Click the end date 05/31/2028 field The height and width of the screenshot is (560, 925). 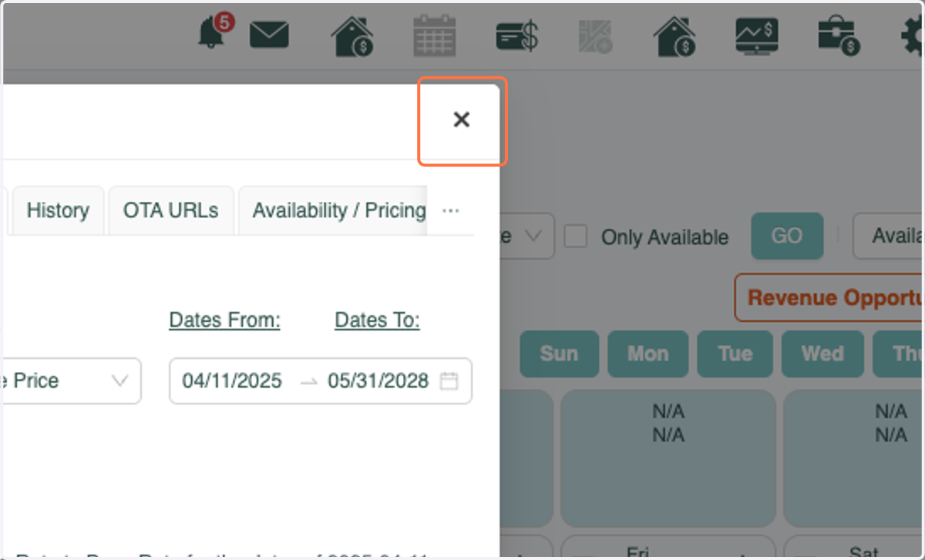coord(378,381)
